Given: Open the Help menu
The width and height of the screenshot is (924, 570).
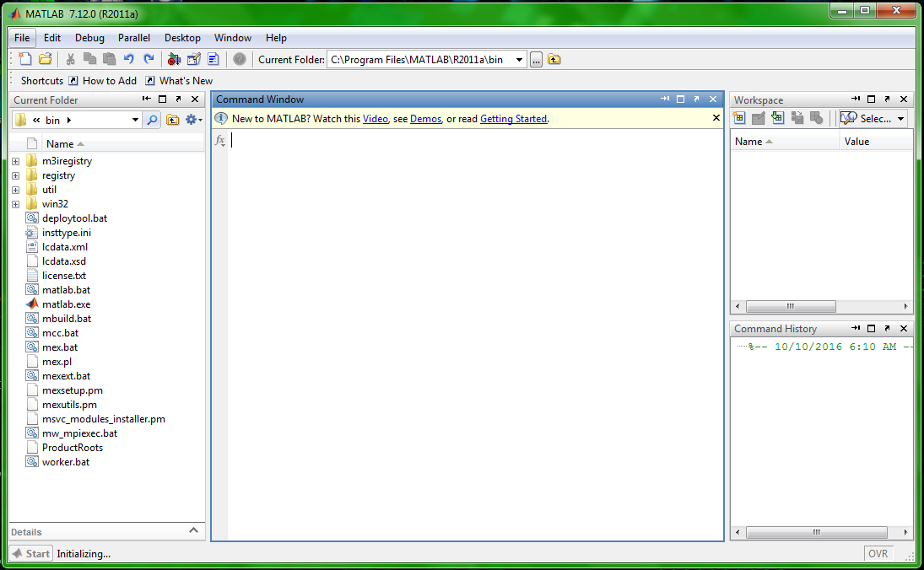Looking at the screenshot, I should click(276, 38).
